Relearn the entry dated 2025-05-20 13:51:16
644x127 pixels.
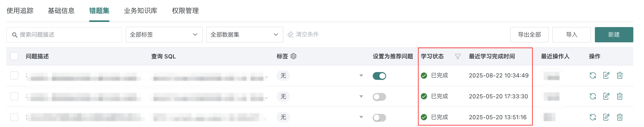coord(593,117)
